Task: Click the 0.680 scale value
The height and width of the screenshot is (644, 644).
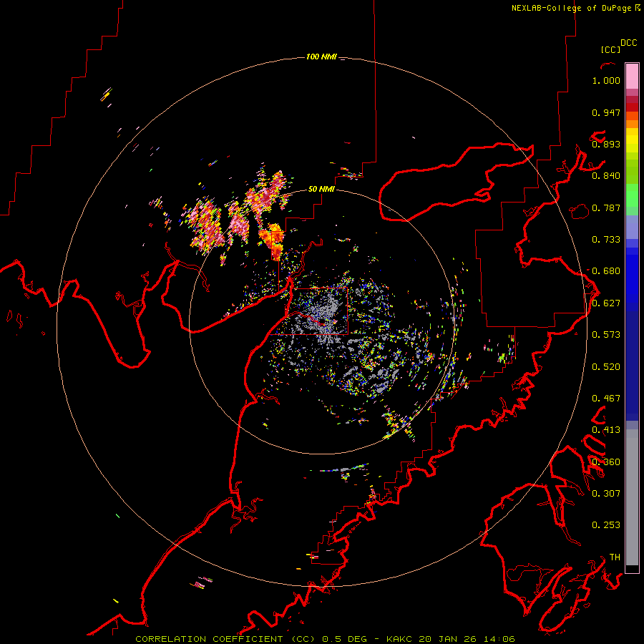Action: [x=606, y=271]
